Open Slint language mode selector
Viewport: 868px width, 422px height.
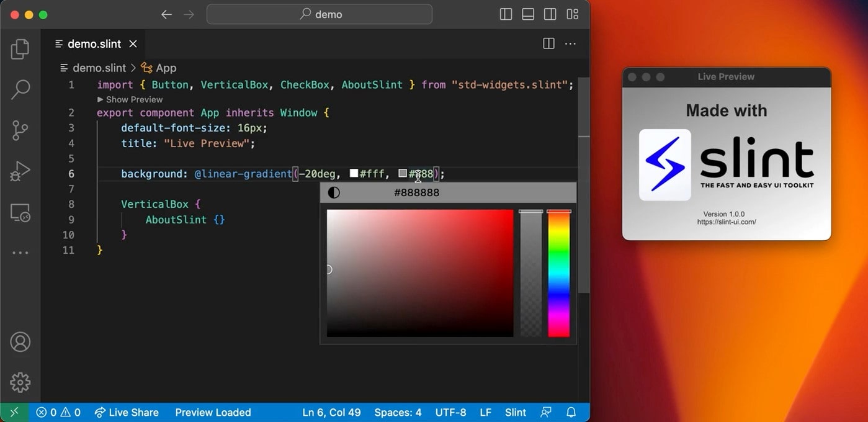tap(516, 412)
